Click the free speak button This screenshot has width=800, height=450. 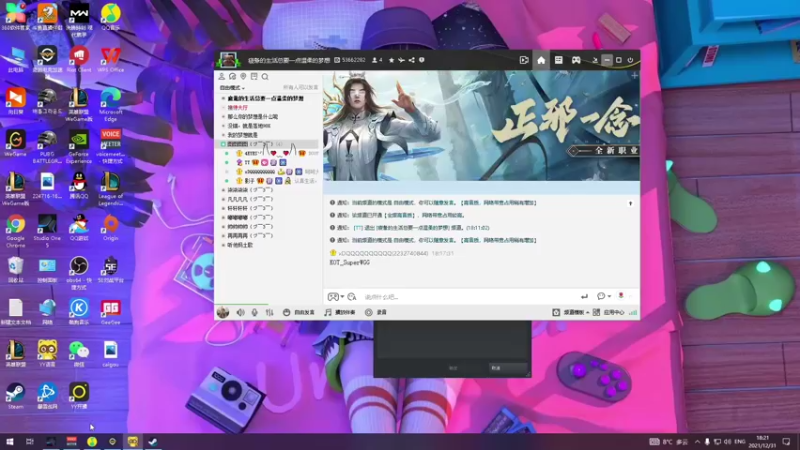298,312
